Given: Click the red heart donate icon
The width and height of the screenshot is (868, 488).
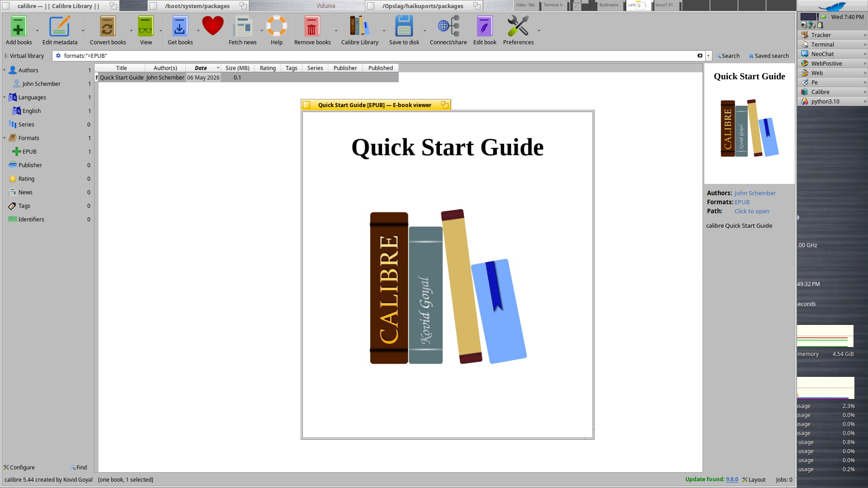Looking at the screenshot, I should 213,25.
